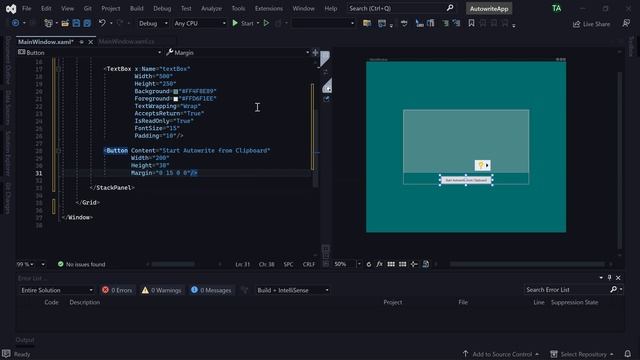Click the No issues found indicator
640x360 pixels.
tap(81, 264)
